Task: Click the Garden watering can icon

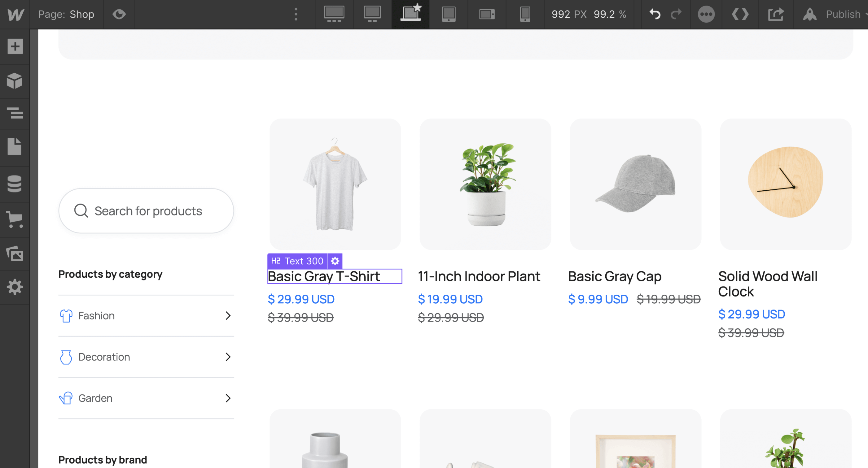Action: click(x=66, y=398)
